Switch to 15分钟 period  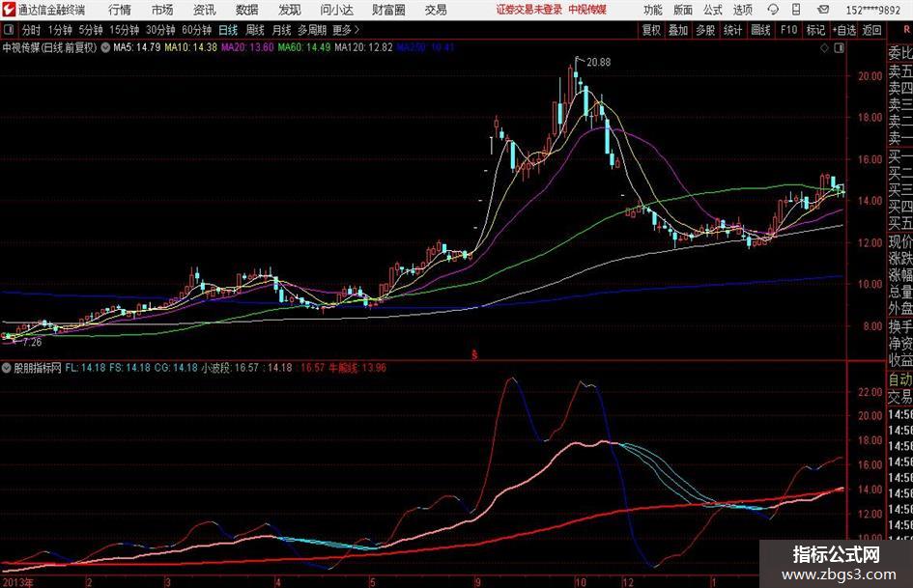pyautogui.click(x=125, y=30)
